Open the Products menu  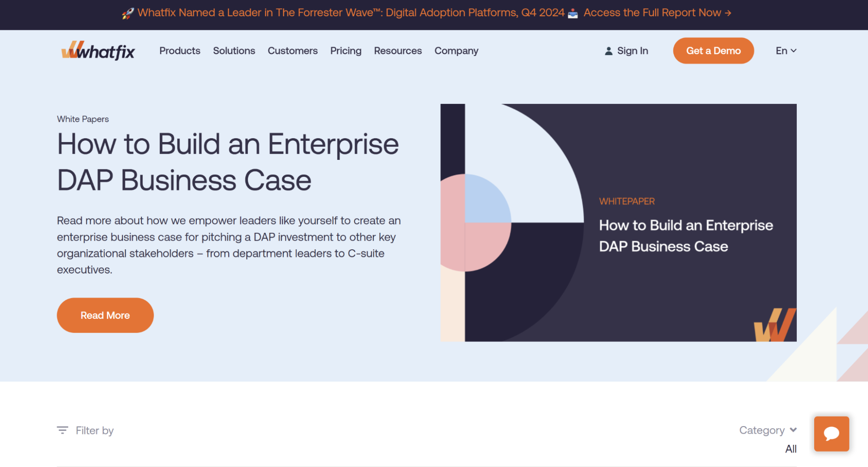point(180,51)
